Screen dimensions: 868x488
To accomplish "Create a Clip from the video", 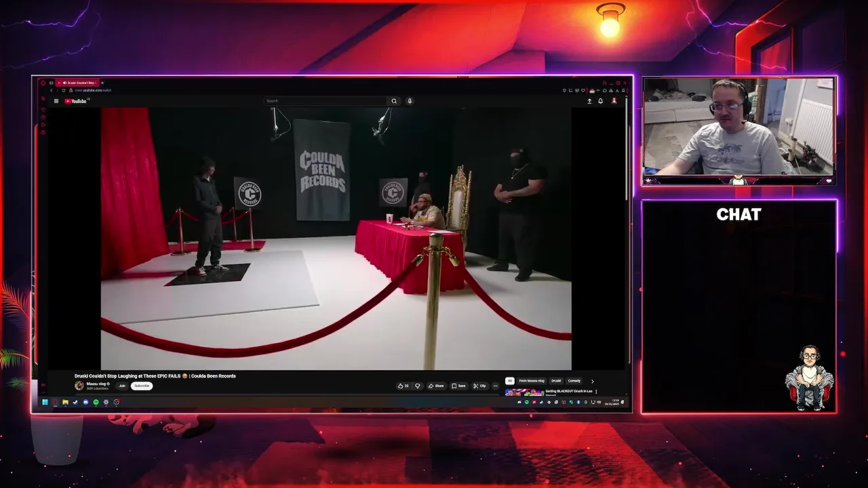I will pyautogui.click(x=480, y=386).
